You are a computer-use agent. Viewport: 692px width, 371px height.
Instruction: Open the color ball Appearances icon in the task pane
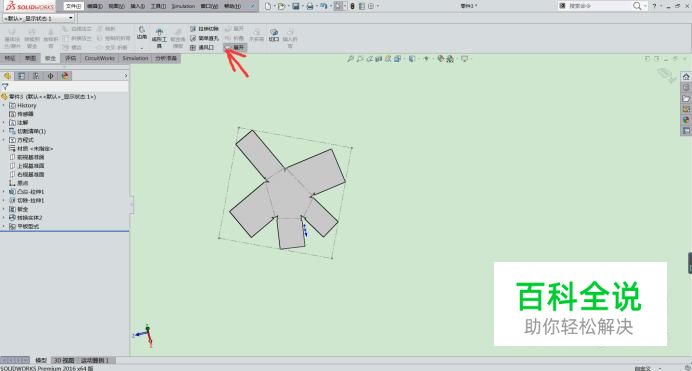click(686, 120)
